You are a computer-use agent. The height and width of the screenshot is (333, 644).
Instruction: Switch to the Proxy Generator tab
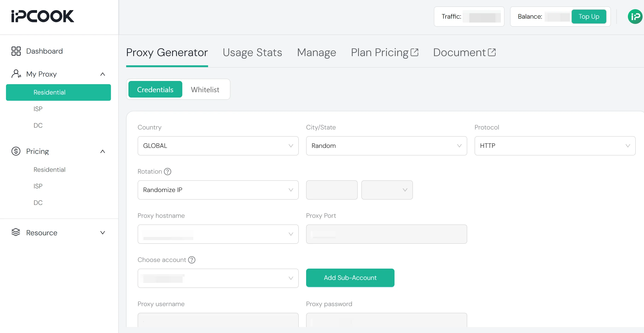tap(167, 52)
